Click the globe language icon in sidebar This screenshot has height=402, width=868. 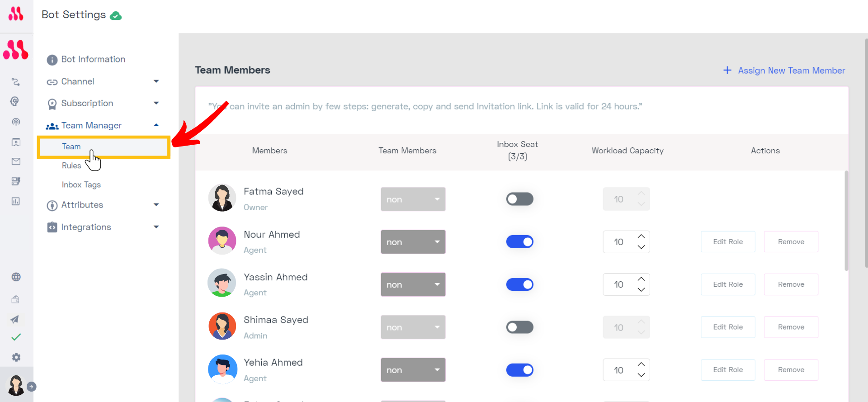click(16, 277)
